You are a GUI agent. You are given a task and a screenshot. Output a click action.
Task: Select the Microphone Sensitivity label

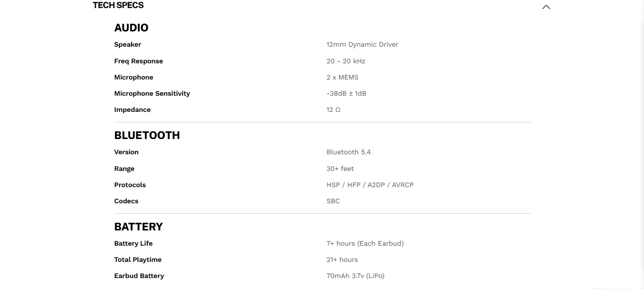tap(152, 93)
